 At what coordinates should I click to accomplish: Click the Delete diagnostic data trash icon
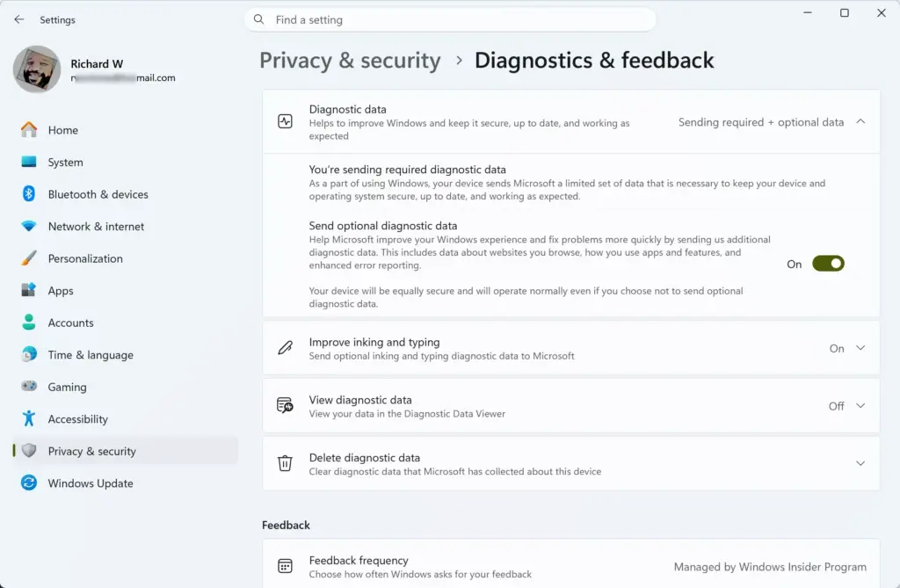(286, 463)
